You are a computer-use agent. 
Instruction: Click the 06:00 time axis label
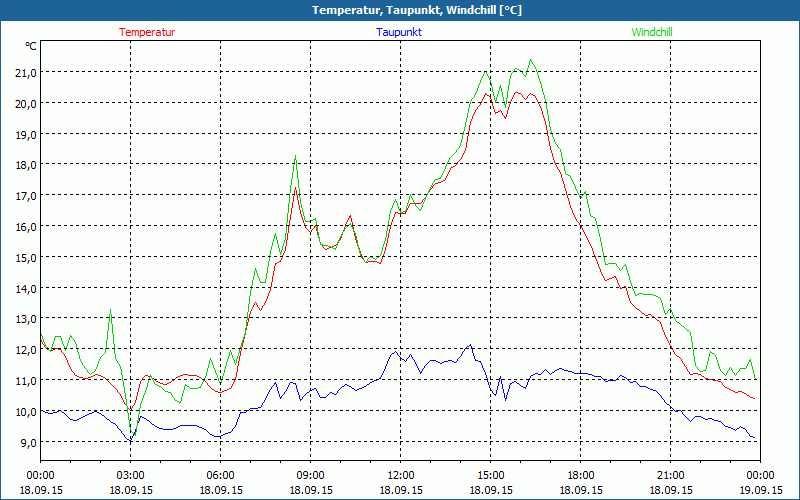(220, 476)
